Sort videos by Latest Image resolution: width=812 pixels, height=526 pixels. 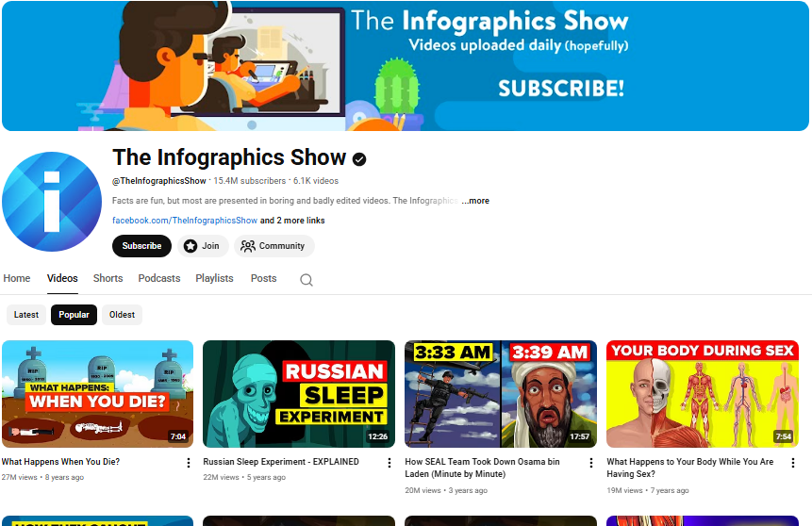[x=26, y=315]
